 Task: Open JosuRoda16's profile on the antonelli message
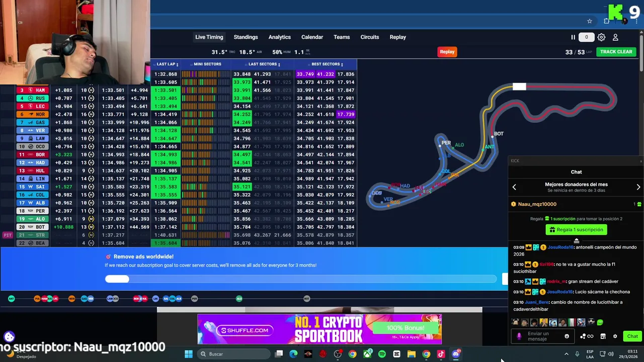coord(560,247)
